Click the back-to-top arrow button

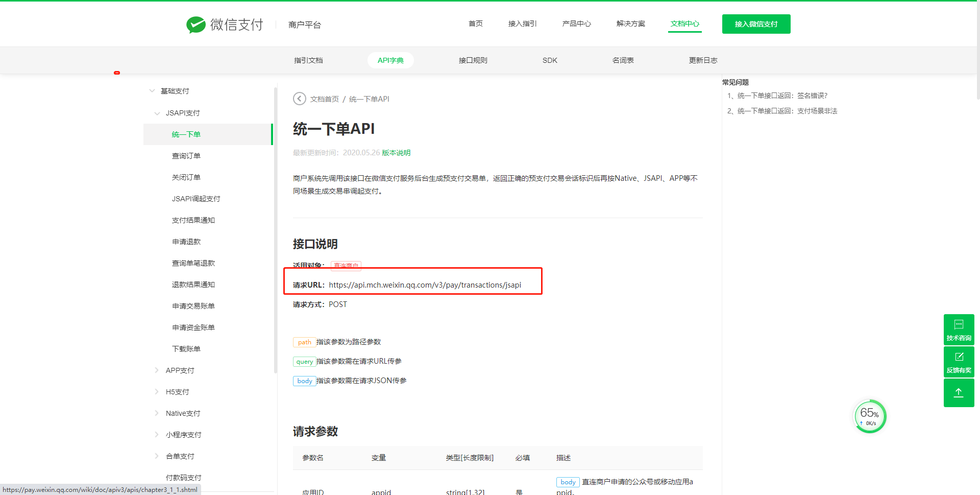click(x=959, y=392)
